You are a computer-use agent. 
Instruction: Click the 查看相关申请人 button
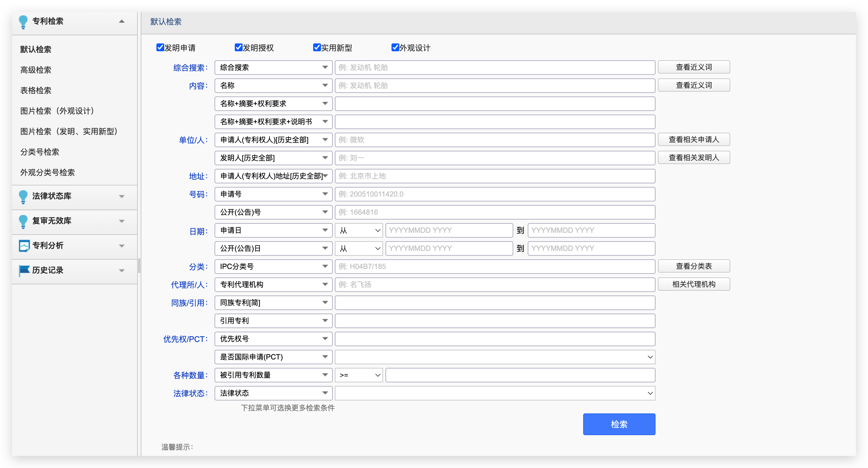693,140
